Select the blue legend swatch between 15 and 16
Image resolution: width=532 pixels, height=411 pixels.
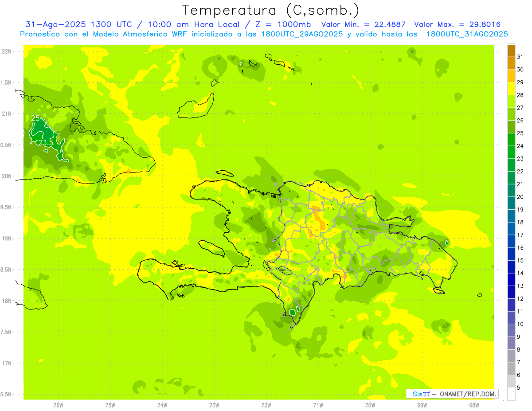[511, 254]
